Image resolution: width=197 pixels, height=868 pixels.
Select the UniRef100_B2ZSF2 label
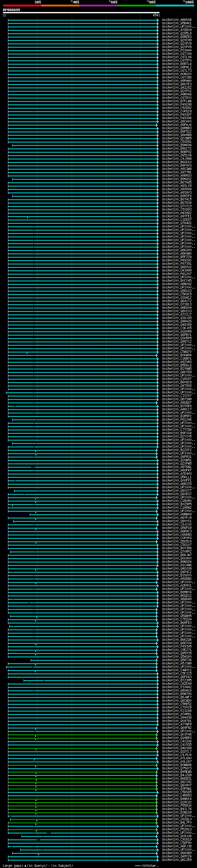tap(177, 450)
